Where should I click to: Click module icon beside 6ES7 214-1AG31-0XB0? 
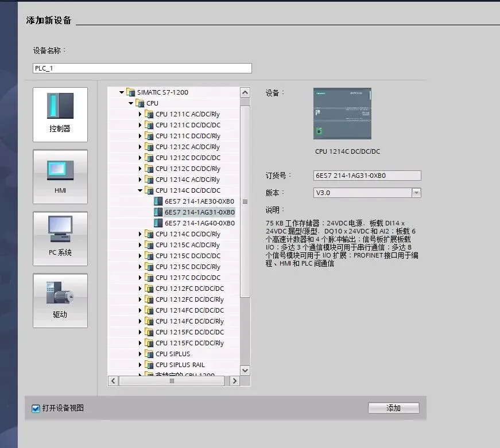pyautogui.click(x=158, y=212)
